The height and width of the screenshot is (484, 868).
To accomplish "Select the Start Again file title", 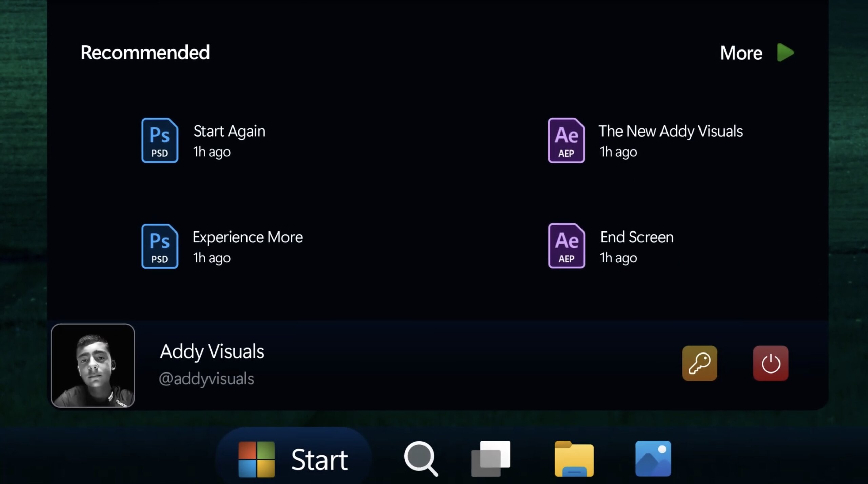I will tap(229, 132).
